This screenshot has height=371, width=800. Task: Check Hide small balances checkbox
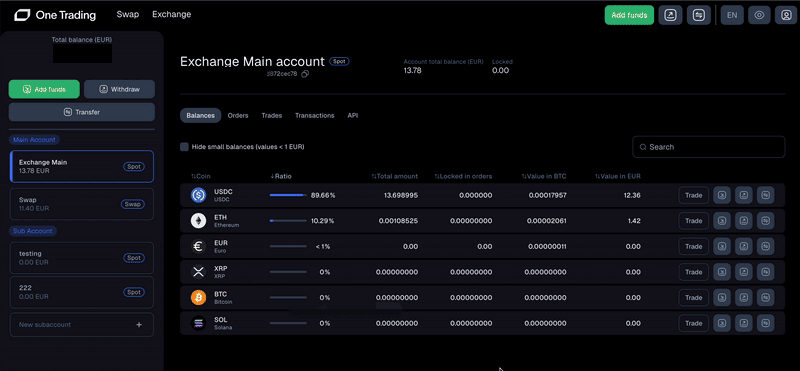(184, 147)
